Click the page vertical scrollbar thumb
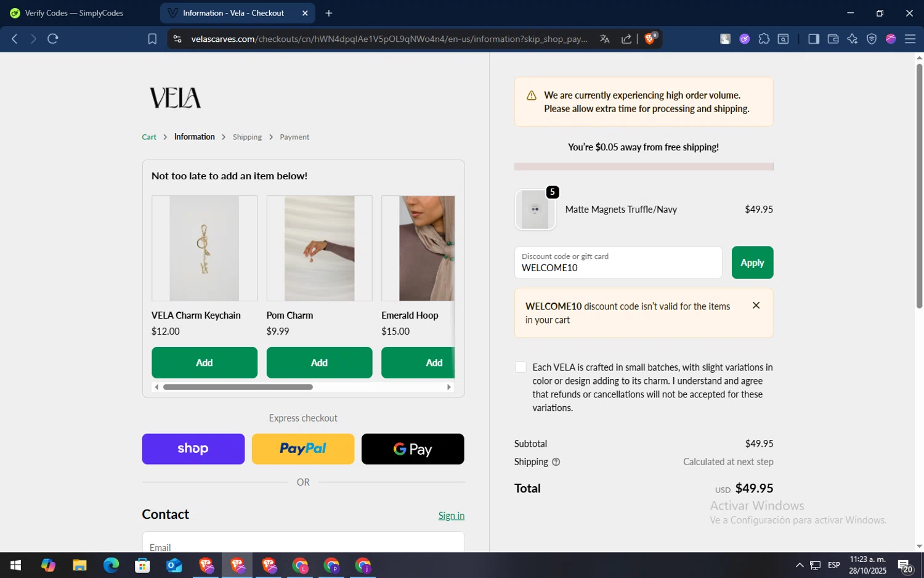This screenshot has height=578, width=924. click(x=919, y=185)
